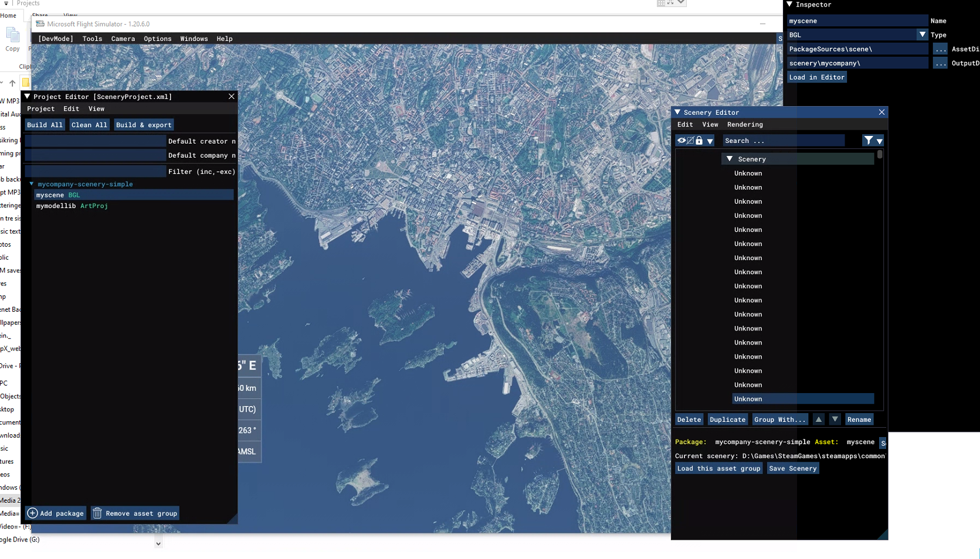Open the Tools menu in Flight Simulator

coord(92,39)
